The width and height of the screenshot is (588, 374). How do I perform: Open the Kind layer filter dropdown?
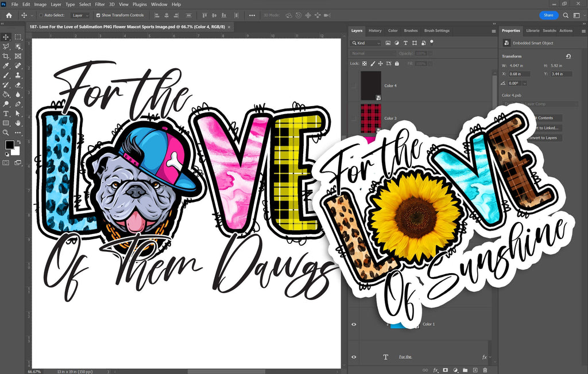pyautogui.click(x=366, y=43)
